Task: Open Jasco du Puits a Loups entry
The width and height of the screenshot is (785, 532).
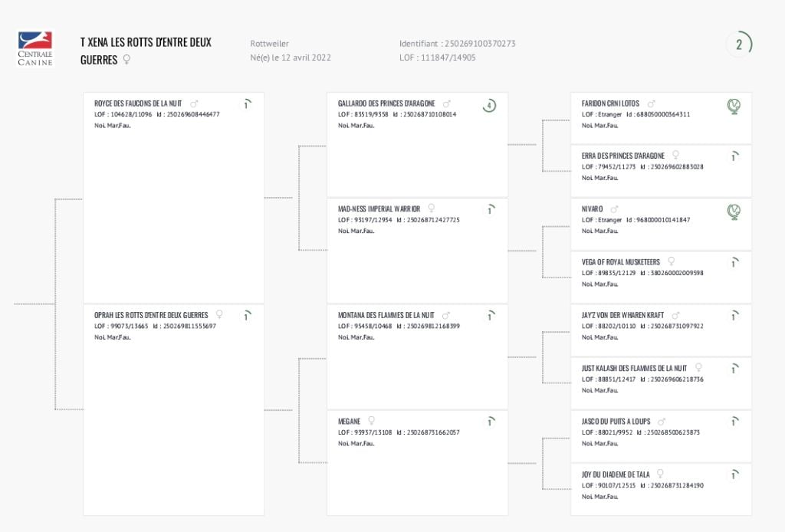Action: (616, 421)
